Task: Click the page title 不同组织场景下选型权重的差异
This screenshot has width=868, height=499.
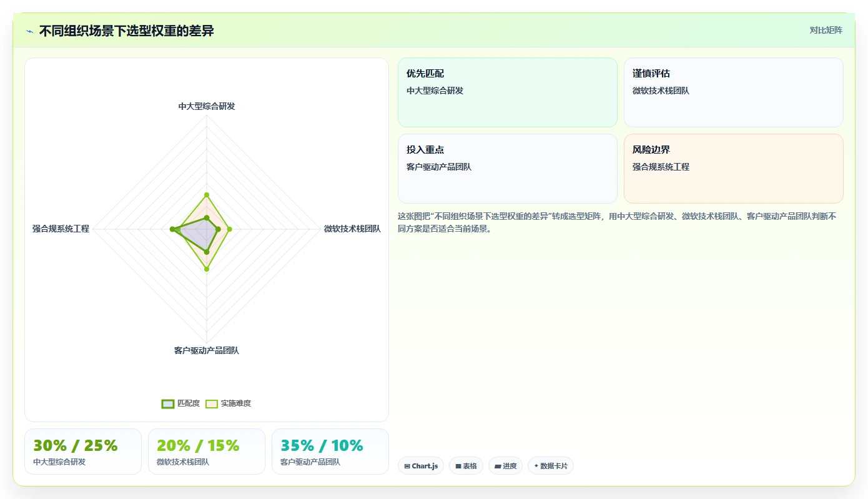Action: [x=127, y=31]
